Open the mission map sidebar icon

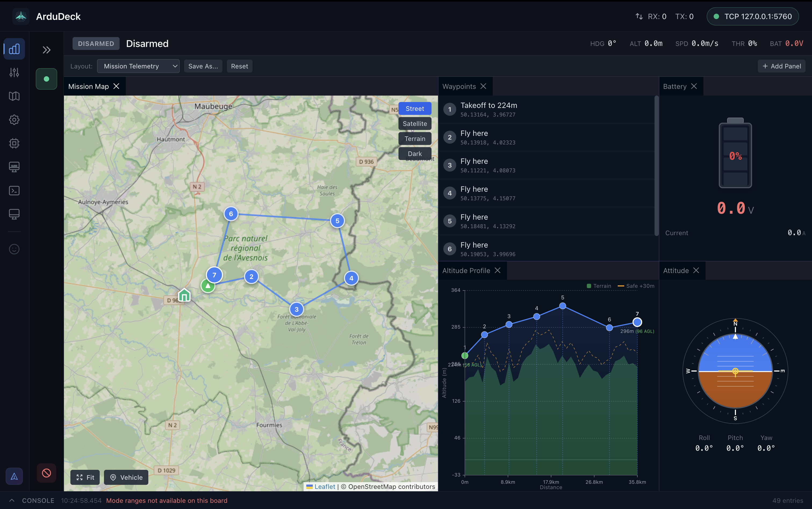point(14,96)
